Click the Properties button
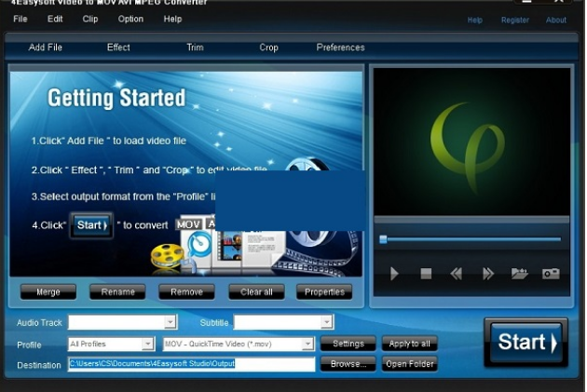 pos(324,292)
